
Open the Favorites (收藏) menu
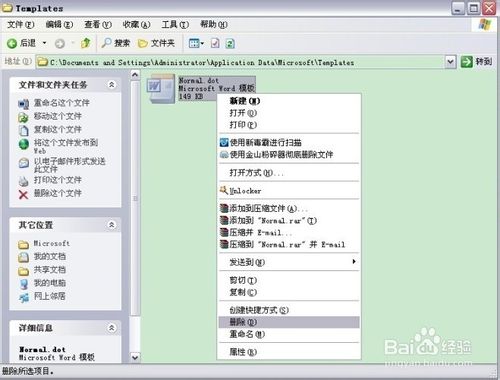pyautogui.click(x=136, y=25)
